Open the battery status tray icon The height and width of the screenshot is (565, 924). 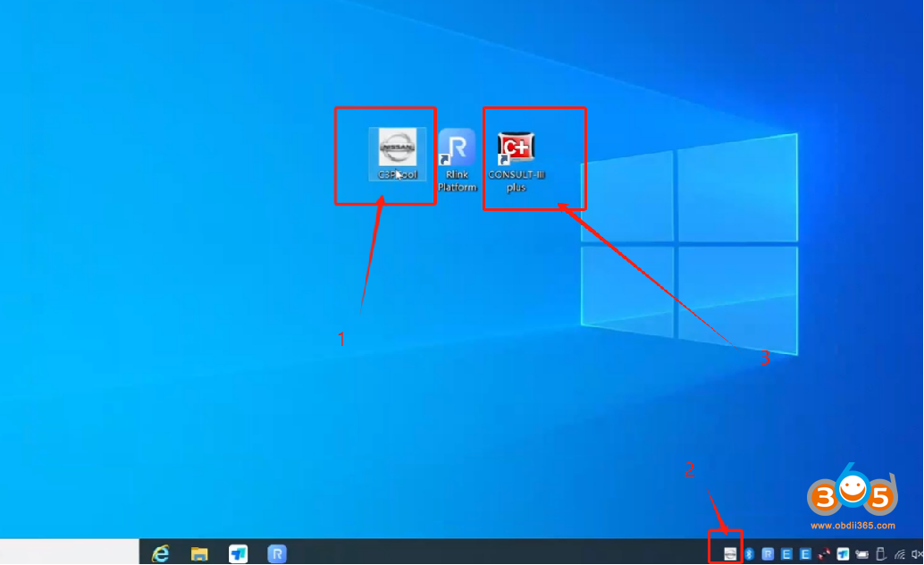pos(861,554)
